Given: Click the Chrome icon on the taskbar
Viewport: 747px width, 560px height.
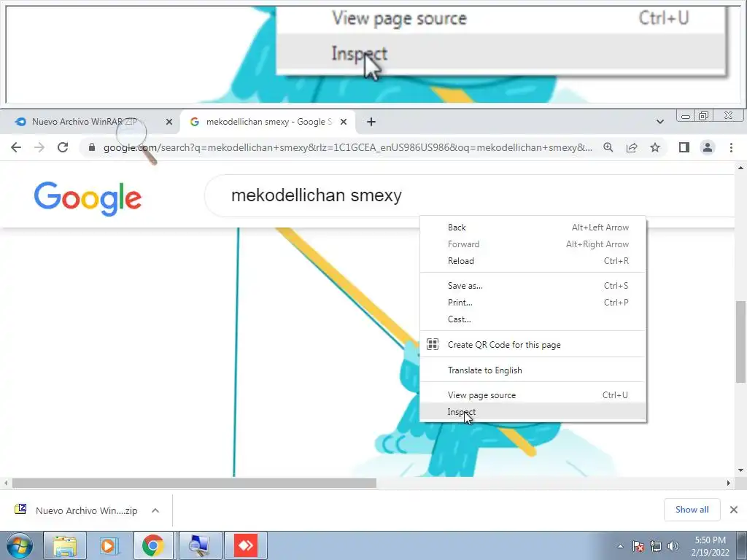Looking at the screenshot, I should 153,545.
